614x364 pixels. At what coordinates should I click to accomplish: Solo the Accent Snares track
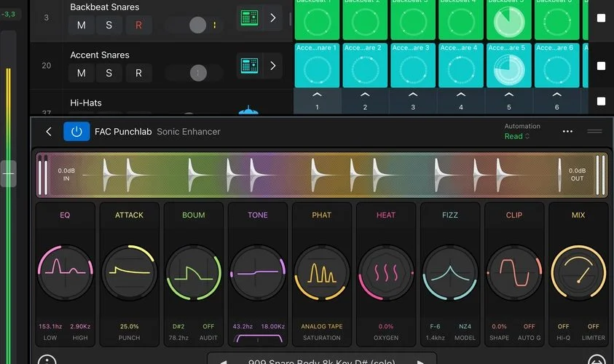pos(109,74)
